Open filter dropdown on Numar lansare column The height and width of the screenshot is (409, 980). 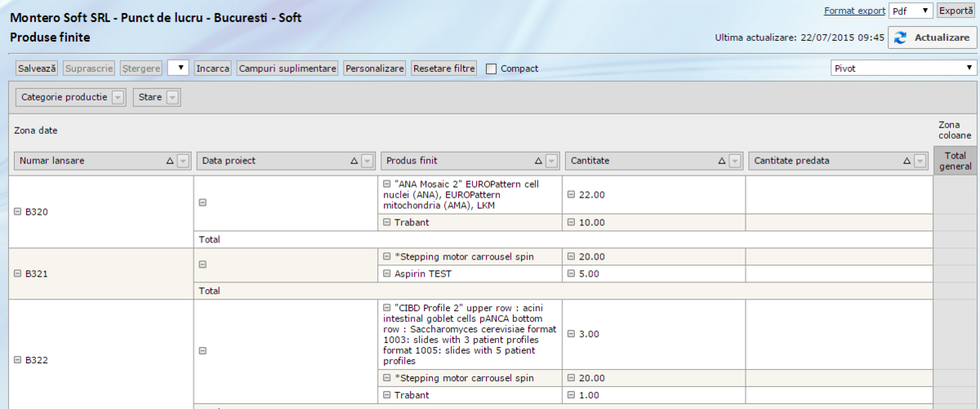tap(183, 162)
